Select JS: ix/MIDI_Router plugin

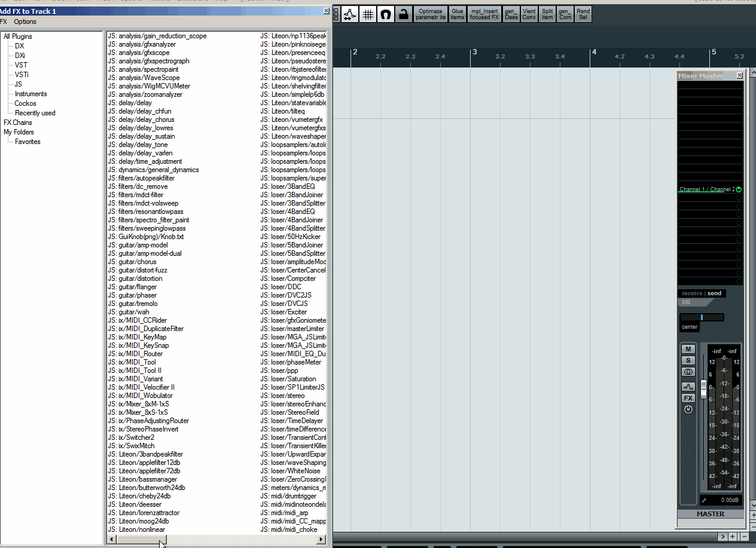click(135, 354)
